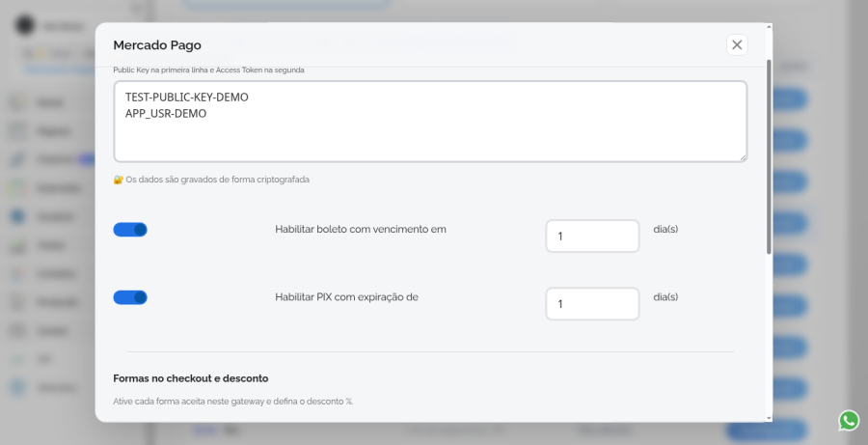Close the Mercado Pago dialog
Image resolution: width=868 pixels, height=445 pixels.
737,45
